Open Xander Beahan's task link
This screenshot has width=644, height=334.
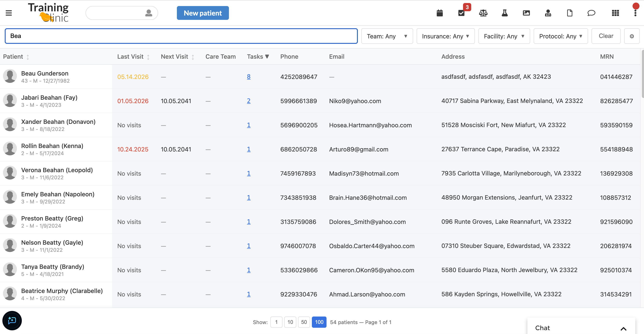click(249, 125)
